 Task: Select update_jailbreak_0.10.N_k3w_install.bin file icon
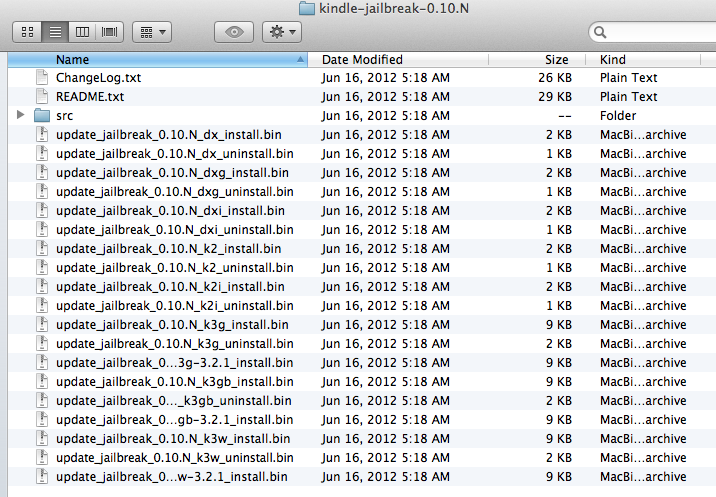point(42,439)
